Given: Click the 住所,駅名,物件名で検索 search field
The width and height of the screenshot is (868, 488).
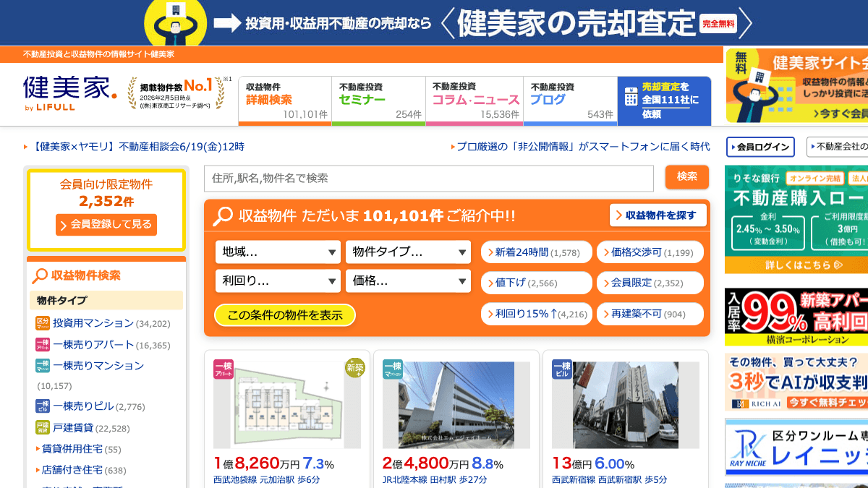Looking at the screenshot, I should pyautogui.click(x=429, y=178).
